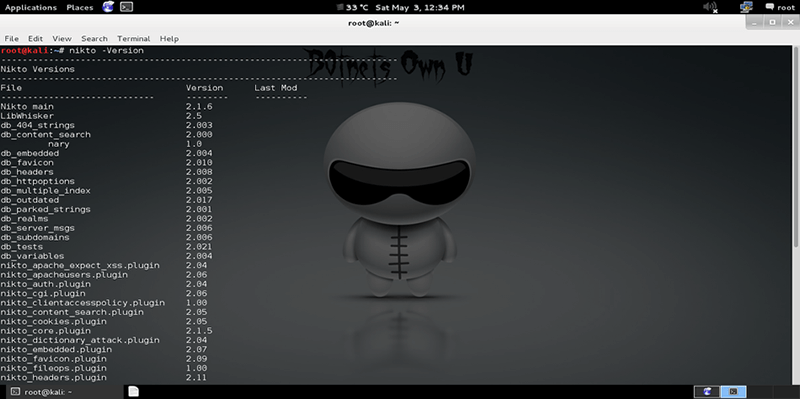The image size is (800, 400).
Task: Close the root@kali terminal window
Action: (x=789, y=22)
